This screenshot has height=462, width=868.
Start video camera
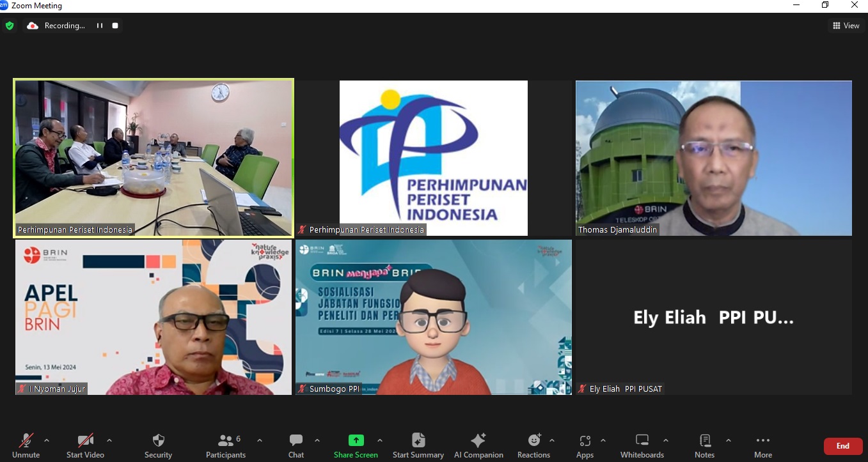click(x=85, y=445)
